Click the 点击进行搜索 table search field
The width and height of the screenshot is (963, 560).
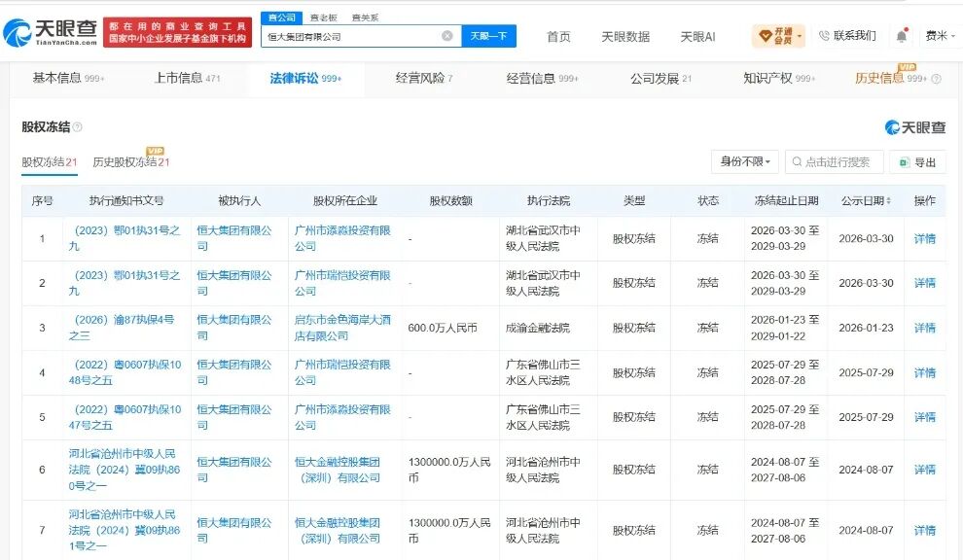click(x=834, y=162)
